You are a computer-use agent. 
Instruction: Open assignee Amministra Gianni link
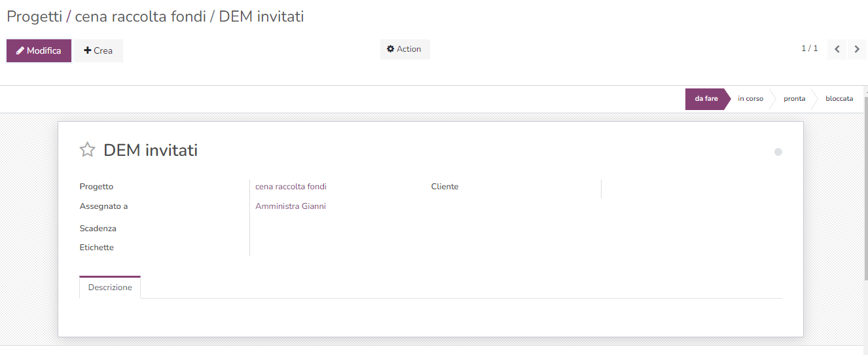pyautogui.click(x=291, y=206)
